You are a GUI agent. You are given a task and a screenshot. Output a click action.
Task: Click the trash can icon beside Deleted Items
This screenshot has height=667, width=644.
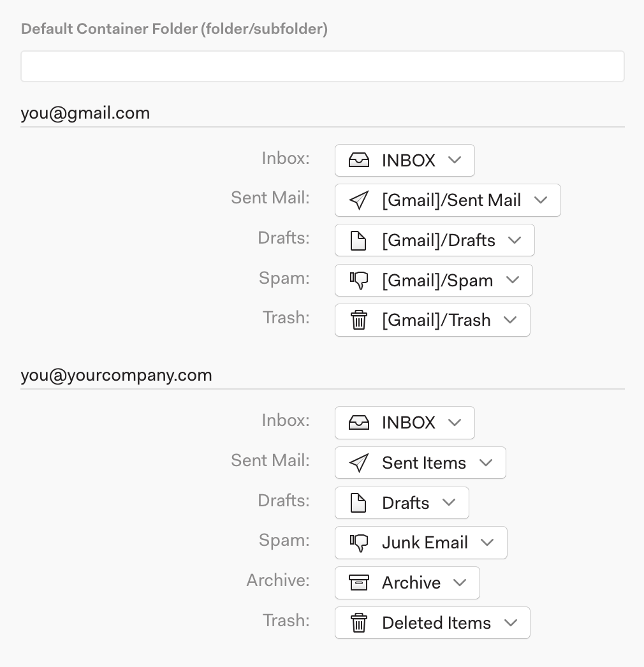358,623
